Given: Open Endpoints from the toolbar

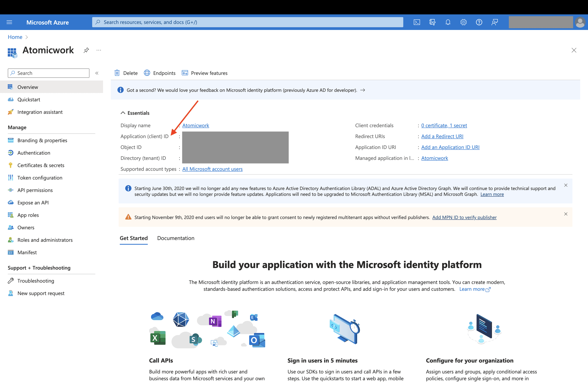Looking at the screenshot, I should 160,73.
